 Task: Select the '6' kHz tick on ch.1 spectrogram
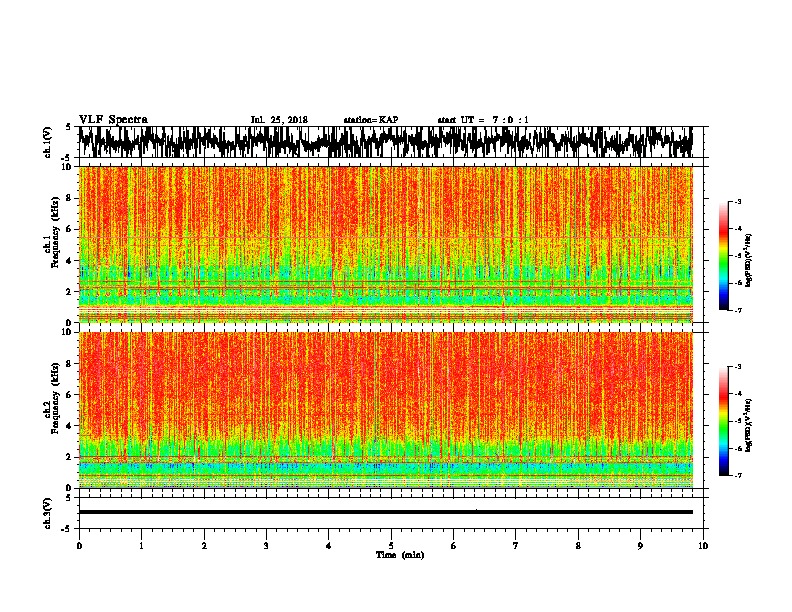(x=70, y=230)
